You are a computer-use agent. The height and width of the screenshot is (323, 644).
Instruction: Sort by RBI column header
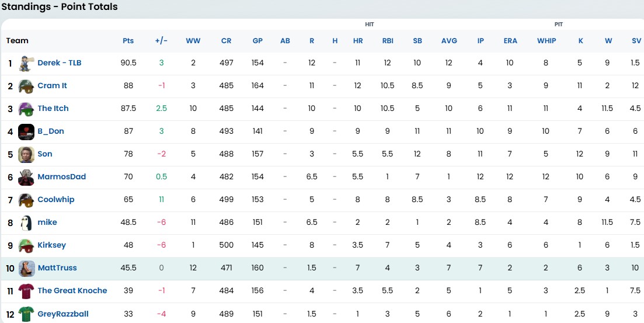point(388,41)
